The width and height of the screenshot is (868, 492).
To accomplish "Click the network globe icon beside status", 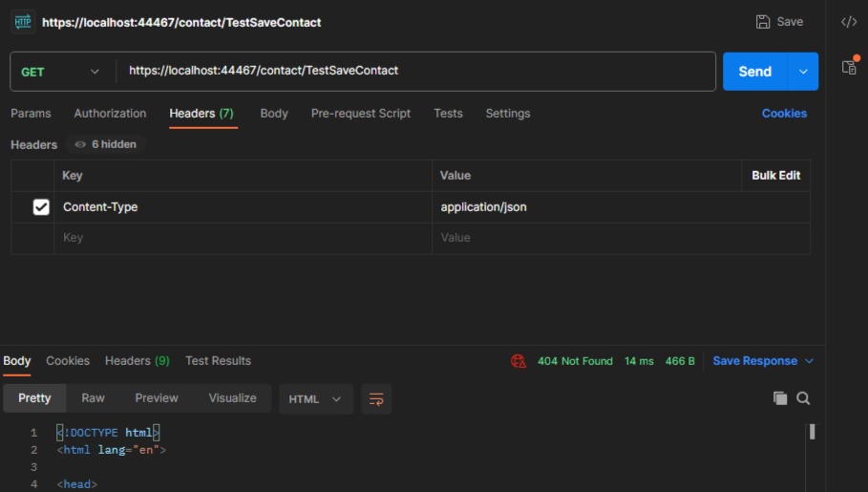I will [519, 361].
